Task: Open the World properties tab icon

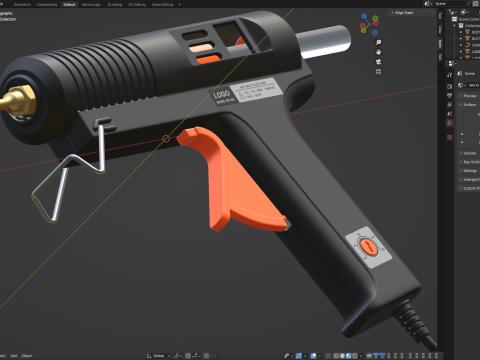Action: pos(449,123)
